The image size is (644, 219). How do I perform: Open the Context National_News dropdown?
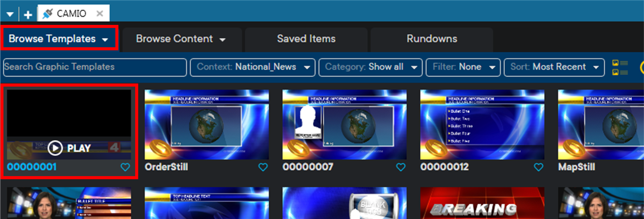(253, 67)
